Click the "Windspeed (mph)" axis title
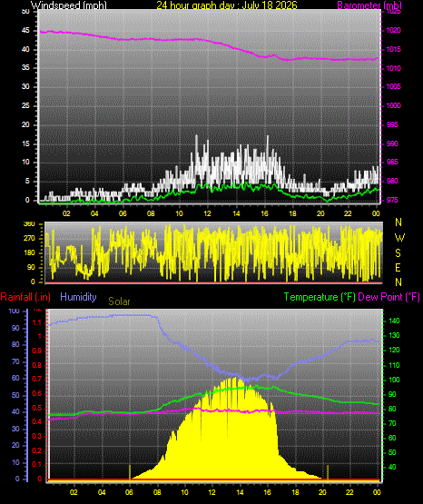 [68, 5]
